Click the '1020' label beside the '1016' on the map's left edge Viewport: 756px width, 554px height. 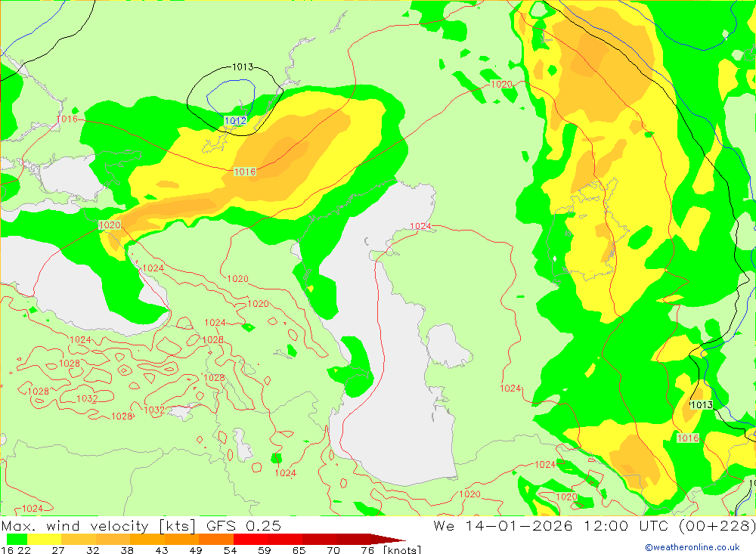click(110, 225)
